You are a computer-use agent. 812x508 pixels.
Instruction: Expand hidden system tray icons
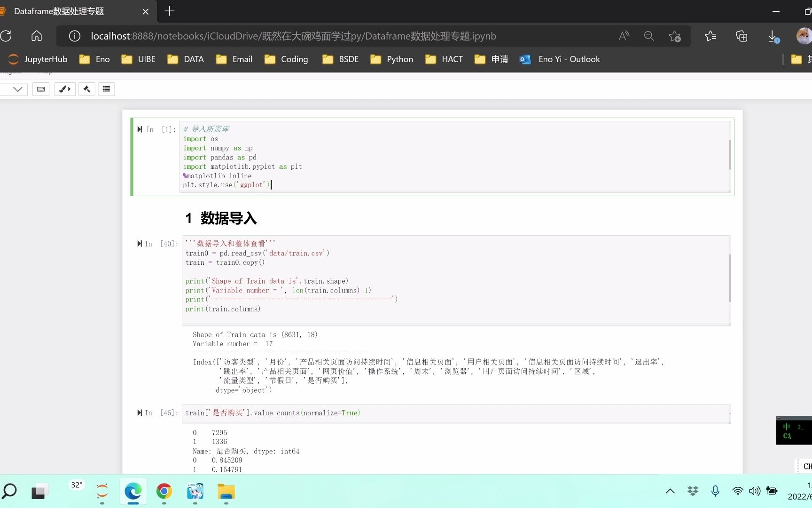[x=670, y=491]
